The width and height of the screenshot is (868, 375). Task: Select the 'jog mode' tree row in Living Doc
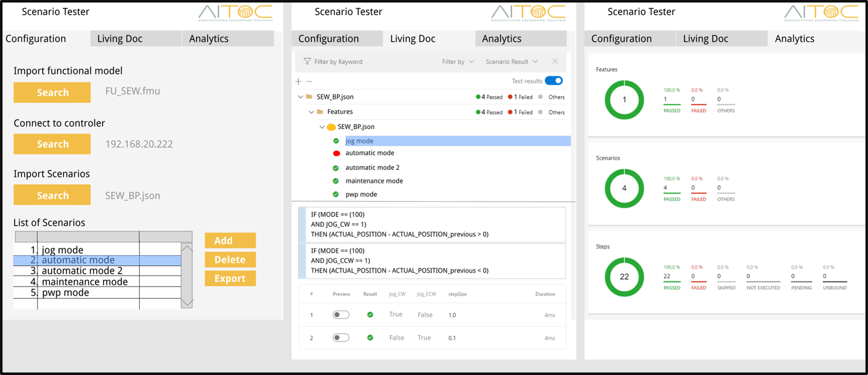coord(457,141)
